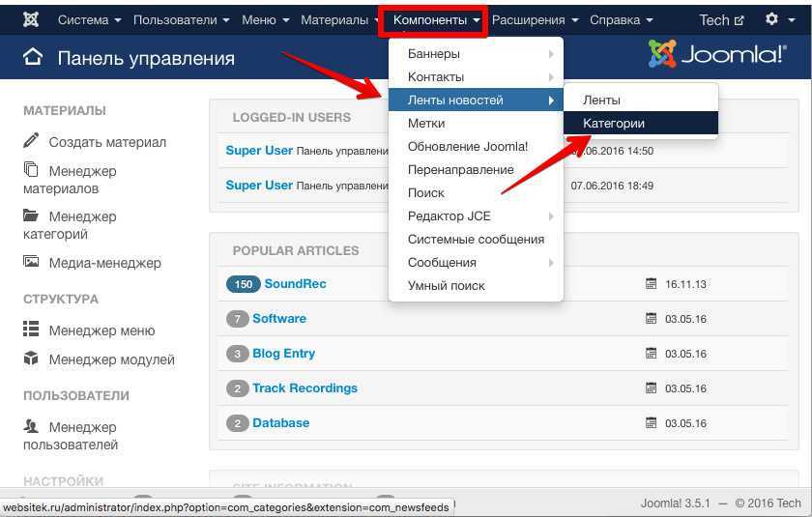Image resolution: width=812 pixels, height=517 pixels.
Task: Expand the Система dropdown menu
Action: coord(89,19)
